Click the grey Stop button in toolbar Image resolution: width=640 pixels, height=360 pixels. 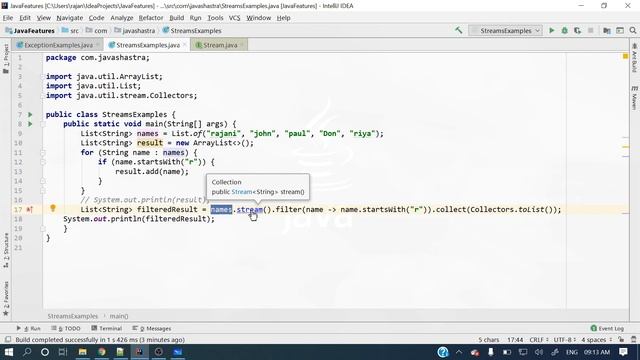click(590, 31)
